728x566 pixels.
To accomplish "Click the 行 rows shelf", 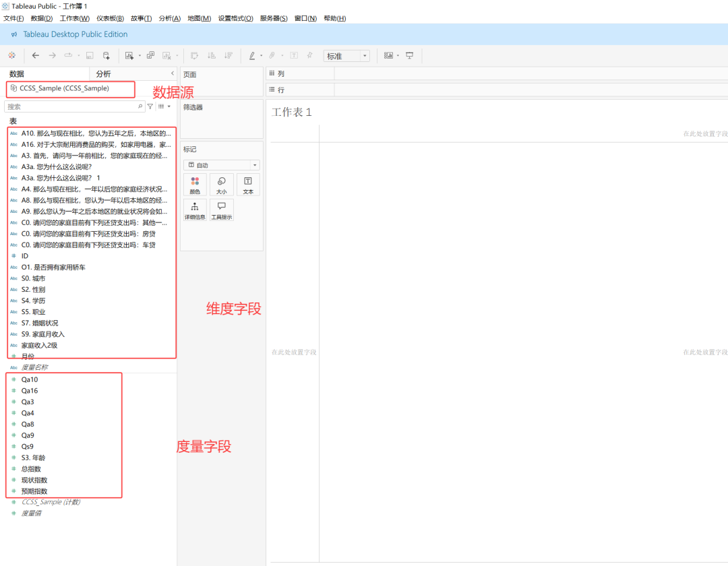I will pos(497,90).
